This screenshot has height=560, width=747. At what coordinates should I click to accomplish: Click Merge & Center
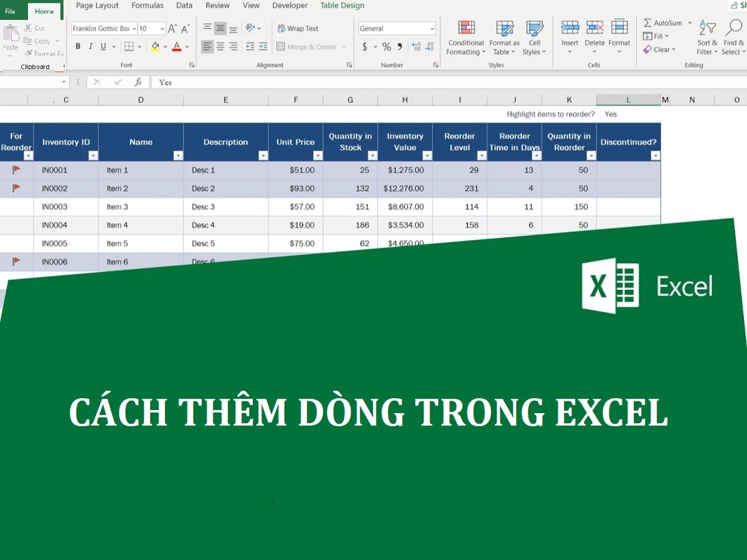(x=306, y=47)
